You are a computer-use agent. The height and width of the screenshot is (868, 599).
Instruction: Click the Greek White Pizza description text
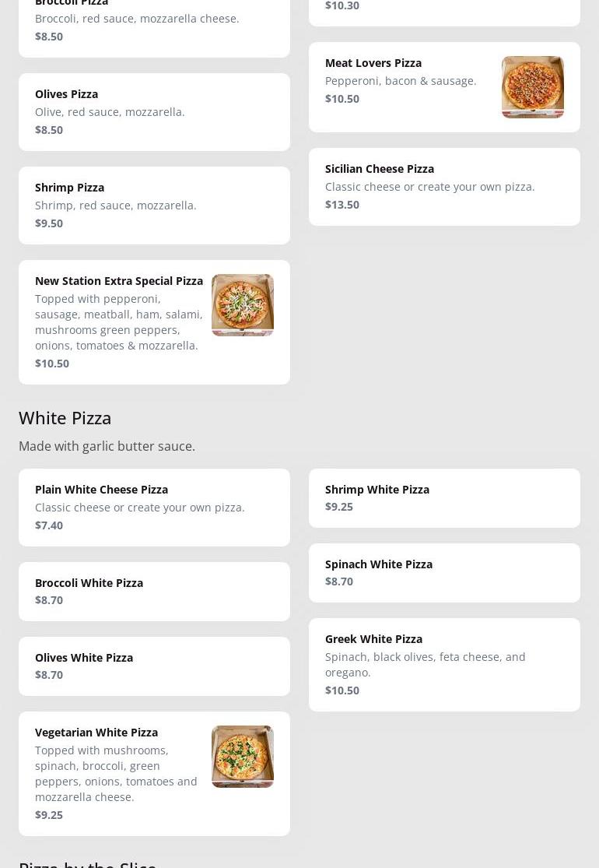click(425, 665)
